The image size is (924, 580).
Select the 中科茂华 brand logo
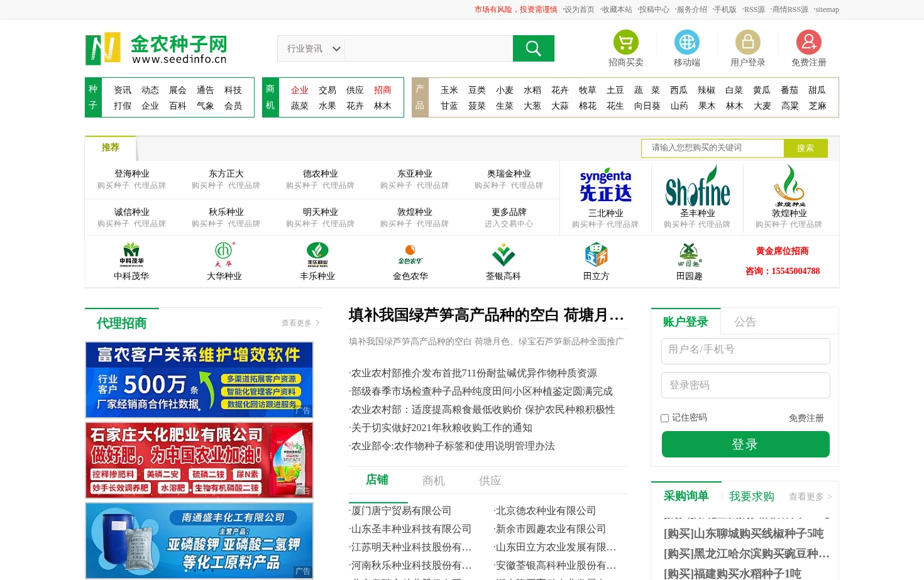pyautogui.click(x=131, y=255)
